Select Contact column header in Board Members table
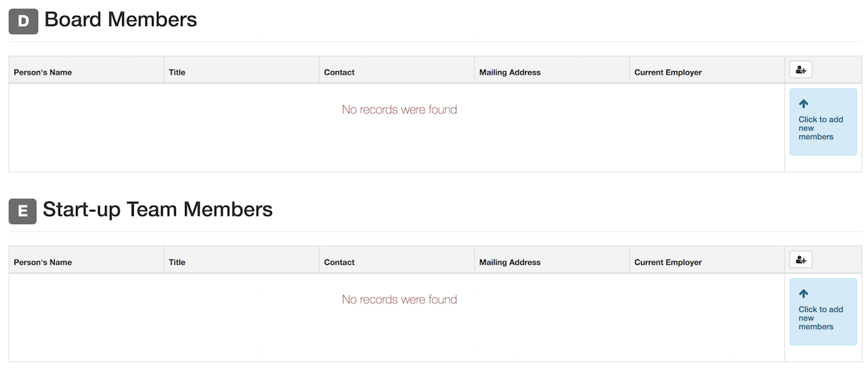Screen dimensions: 868x373 339,72
